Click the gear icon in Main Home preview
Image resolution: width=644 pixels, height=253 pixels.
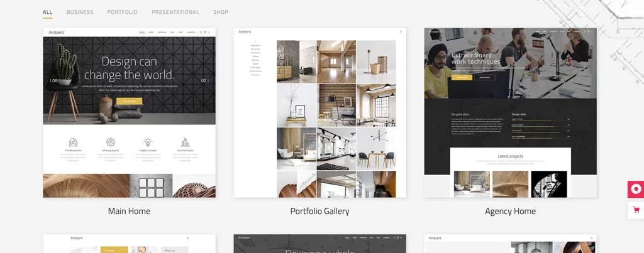coord(111,142)
